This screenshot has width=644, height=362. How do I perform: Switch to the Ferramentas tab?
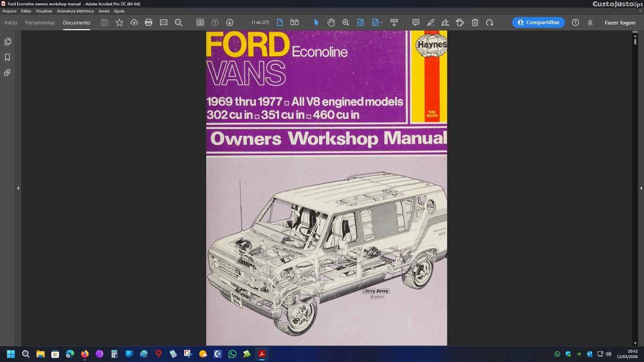(40, 23)
